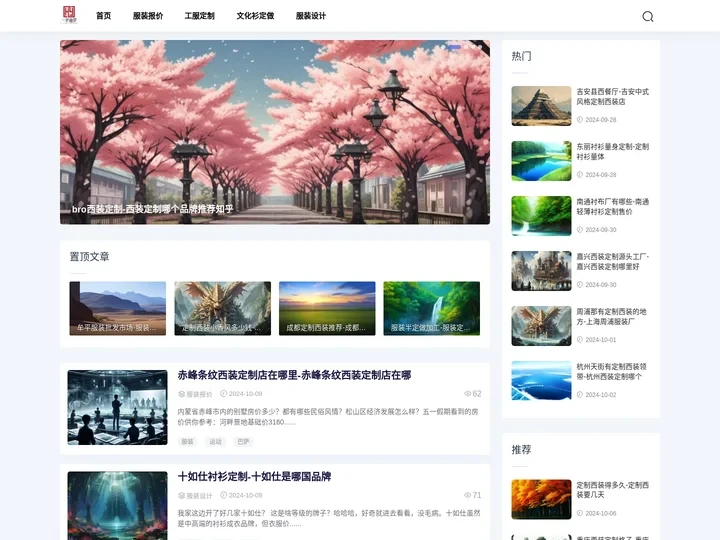Image resolution: width=720 pixels, height=540 pixels.
Task: Click the red site logo
Action: click(x=69, y=15)
